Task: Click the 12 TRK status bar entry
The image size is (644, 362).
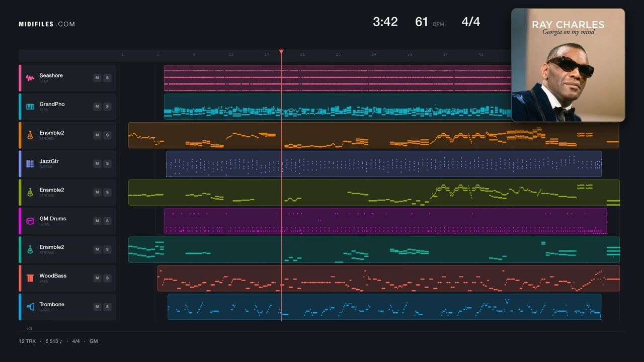Action: (x=27, y=341)
